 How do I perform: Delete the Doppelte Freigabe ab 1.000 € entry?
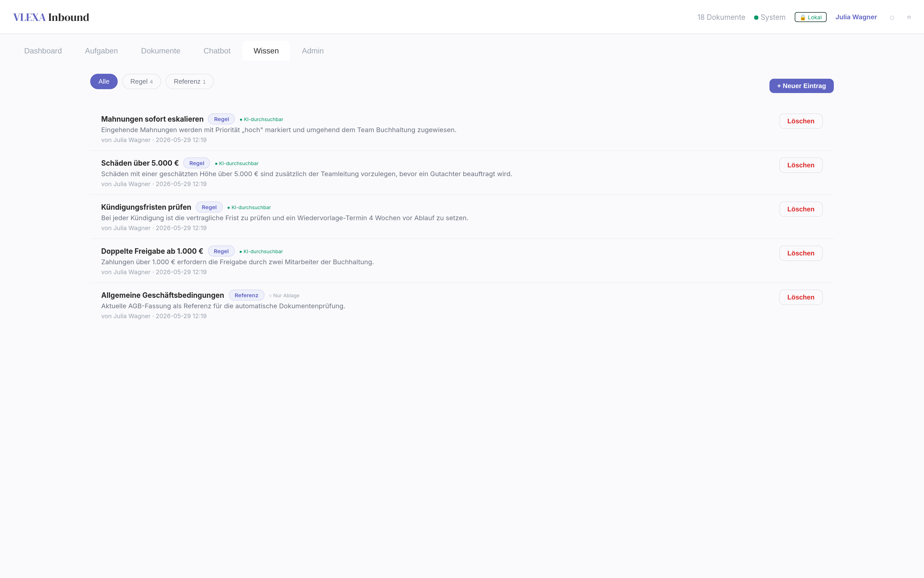pos(801,253)
